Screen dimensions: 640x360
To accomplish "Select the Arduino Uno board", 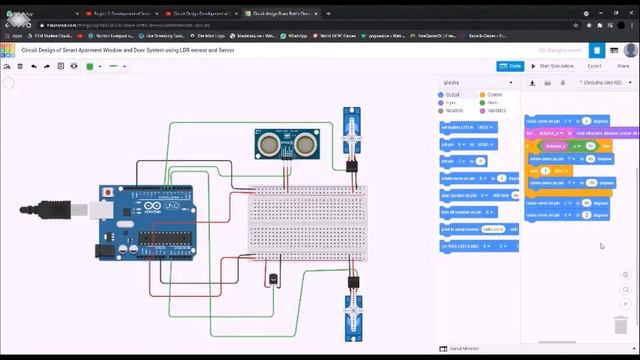I will pos(147,222).
